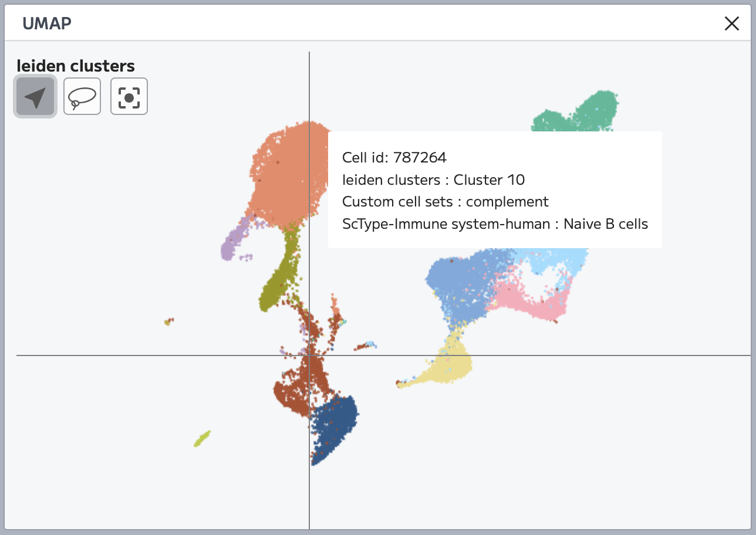
Task: Close the UMAP panel
Action: pos(731,23)
